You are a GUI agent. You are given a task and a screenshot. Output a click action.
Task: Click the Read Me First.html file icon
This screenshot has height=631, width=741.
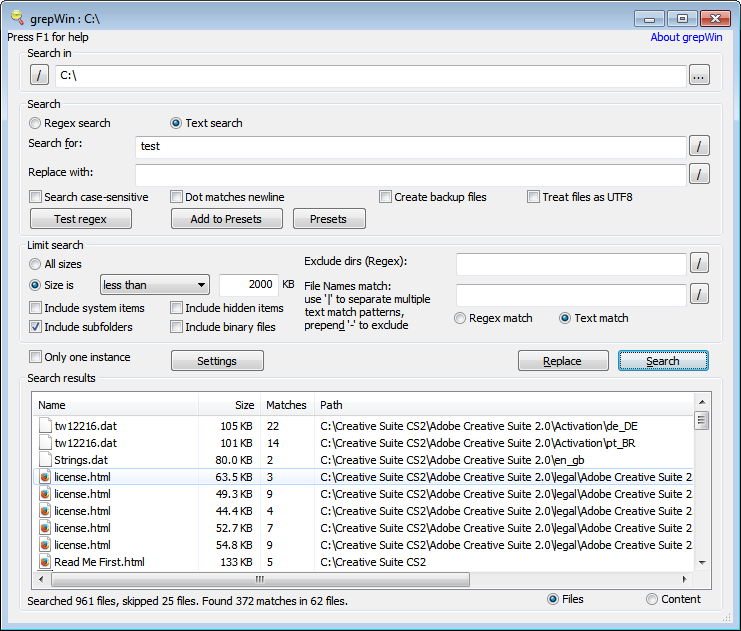point(44,562)
